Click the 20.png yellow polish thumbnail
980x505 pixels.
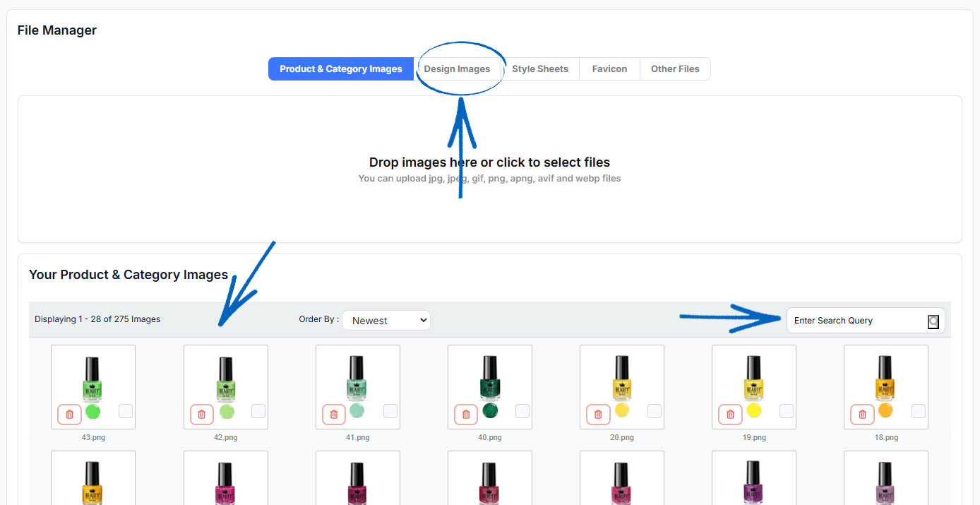(622, 387)
